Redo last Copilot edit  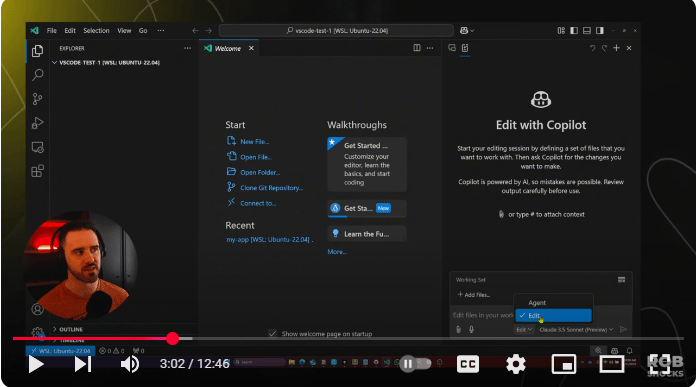click(x=604, y=48)
